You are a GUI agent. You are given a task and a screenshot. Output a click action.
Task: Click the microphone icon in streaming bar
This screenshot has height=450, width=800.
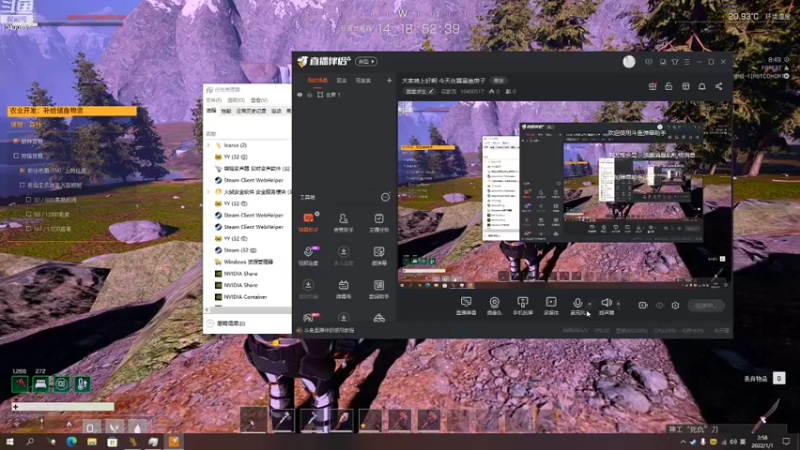577,303
